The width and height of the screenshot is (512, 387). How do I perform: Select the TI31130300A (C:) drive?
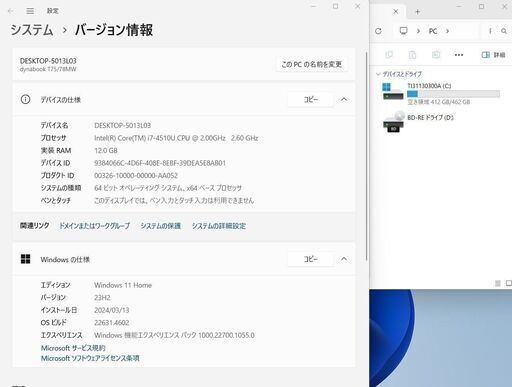point(441,94)
